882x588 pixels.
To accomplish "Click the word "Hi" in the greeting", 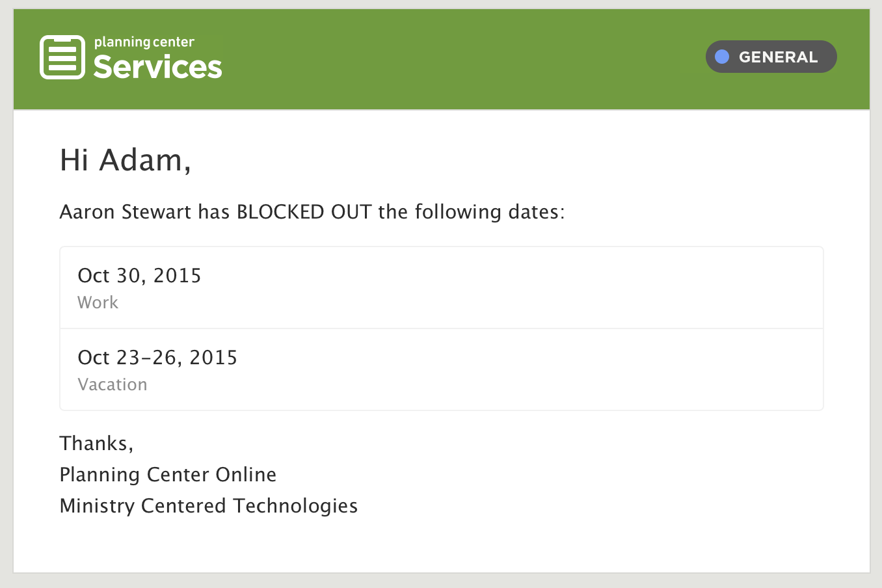I will pyautogui.click(x=74, y=160).
